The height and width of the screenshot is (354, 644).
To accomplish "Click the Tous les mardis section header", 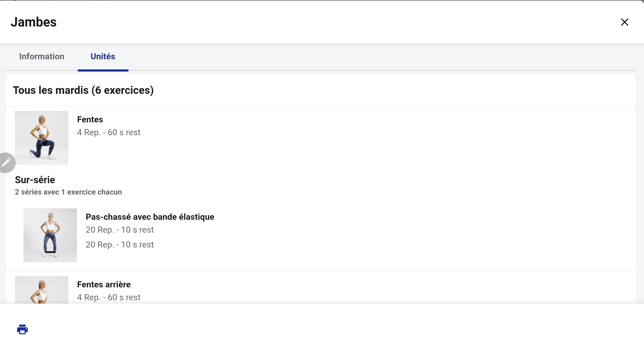I will (x=83, y=90).
